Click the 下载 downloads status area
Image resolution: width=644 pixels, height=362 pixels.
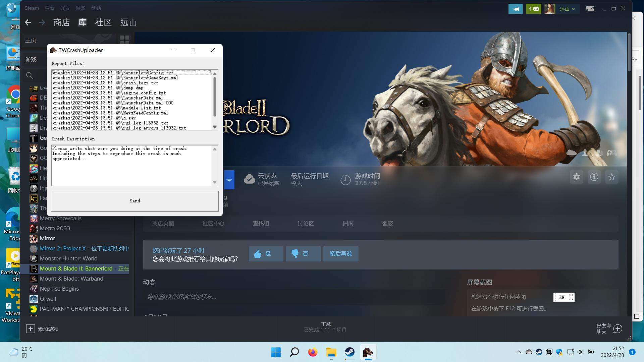[325, 327]
